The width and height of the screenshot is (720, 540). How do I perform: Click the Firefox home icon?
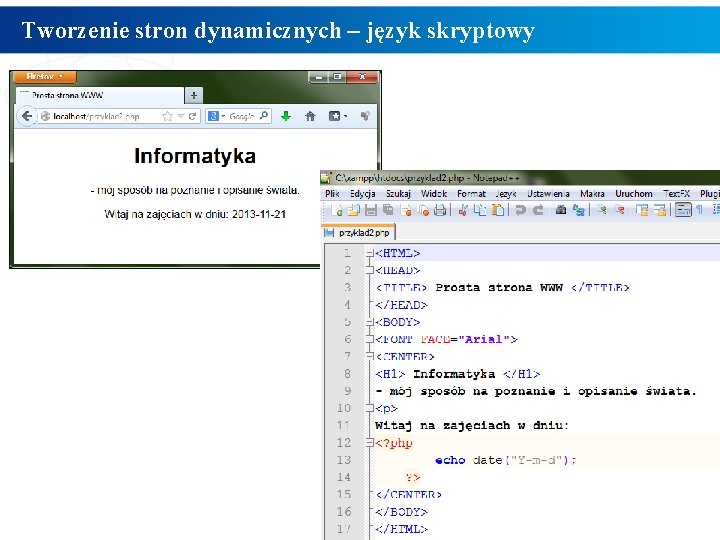click(x=310, y=116)
